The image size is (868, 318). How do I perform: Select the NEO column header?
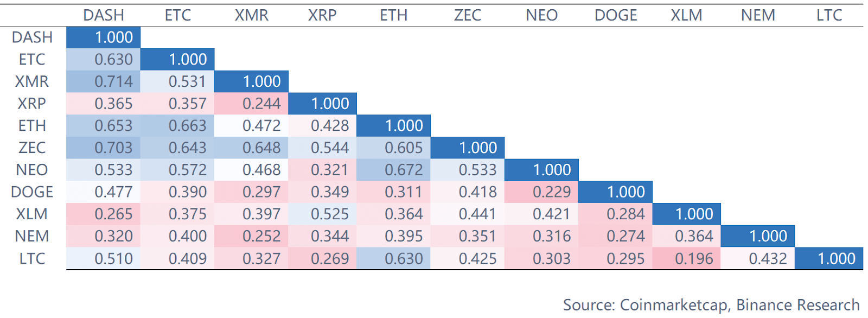[x=541, y=15]
